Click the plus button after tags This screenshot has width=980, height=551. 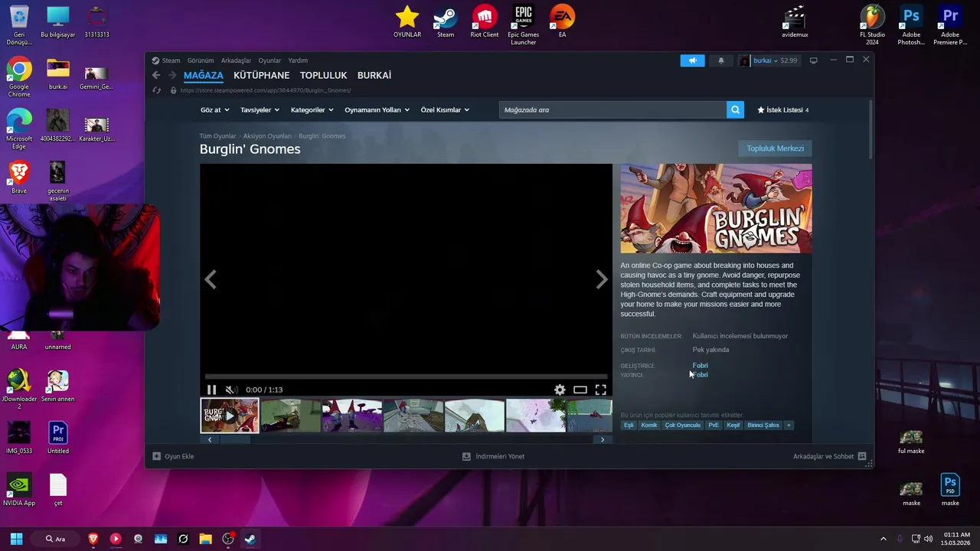click(x=789, y=425)
